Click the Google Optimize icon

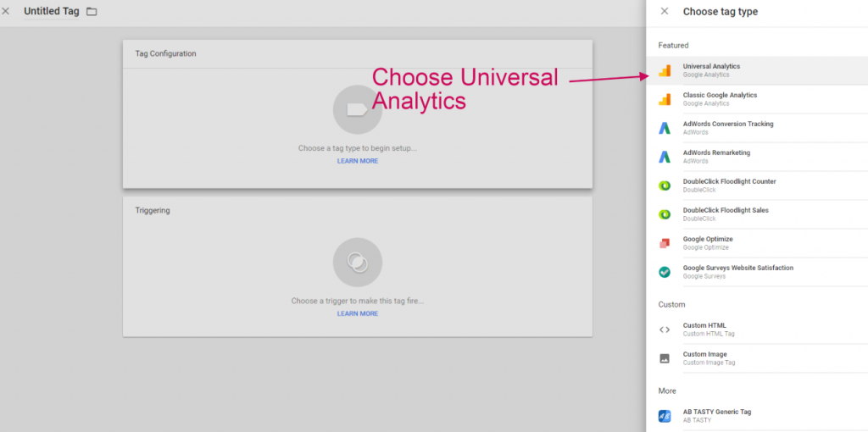click(x=665, y=243)
